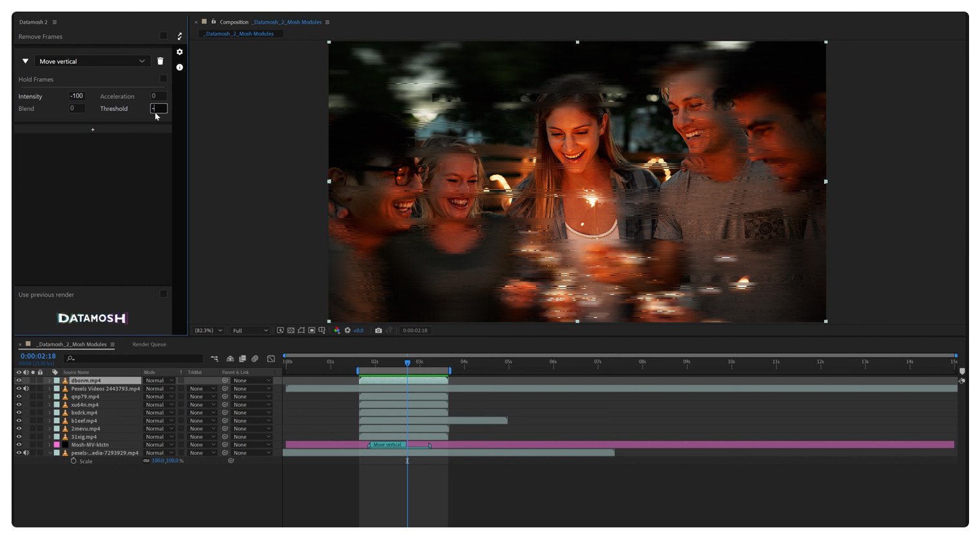The height and width of the screenshot is (539, 980).
Task: Click the Intensity value field showing -100
Action: [75, 95]
